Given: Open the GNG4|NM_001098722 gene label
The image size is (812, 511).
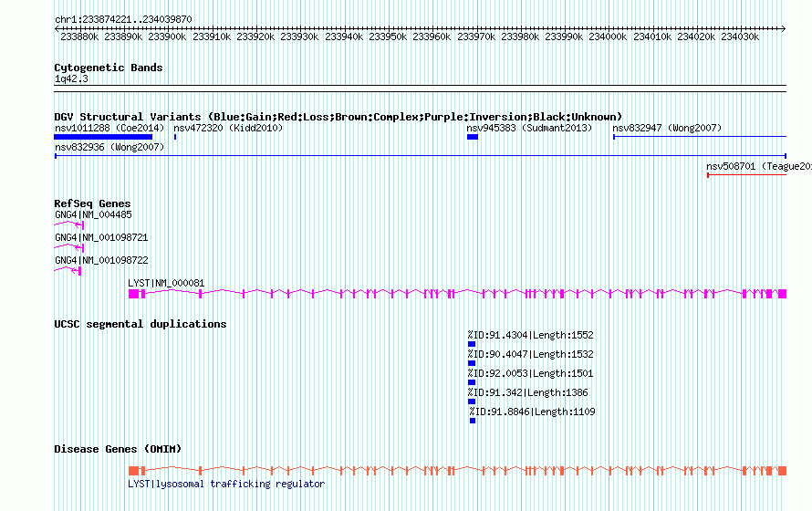Looking at the screenshot, I should click(101, 260).
